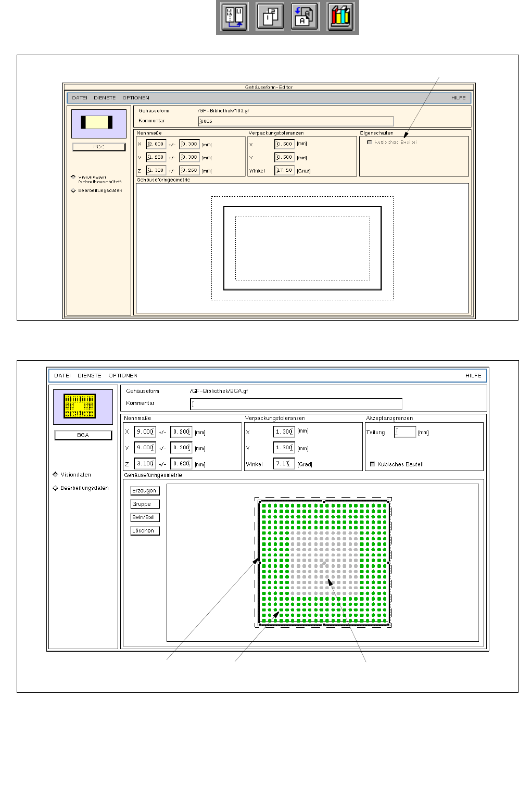Click the greyed button below the 0805 preview
The height and width of the screenshot is (812, 519).
tap(99, 147)
